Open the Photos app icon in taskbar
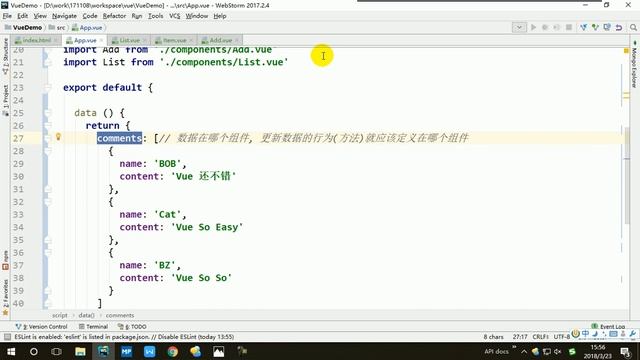This screenshot has width=640, height=360. (218, 351)
